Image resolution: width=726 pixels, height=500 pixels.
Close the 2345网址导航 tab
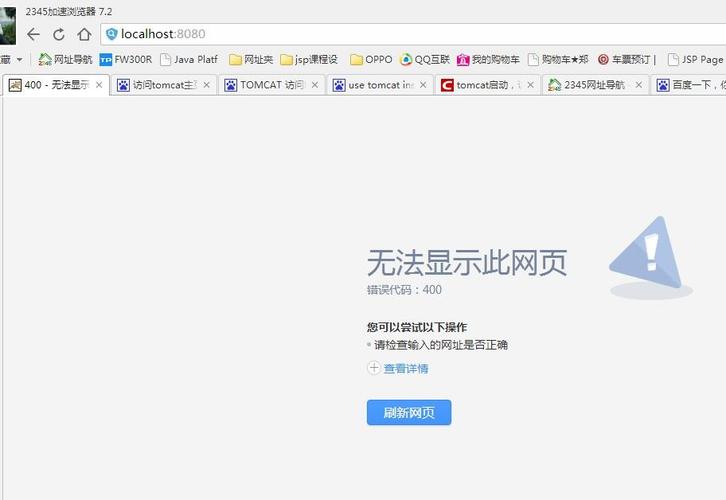click(x=638, y=85)
